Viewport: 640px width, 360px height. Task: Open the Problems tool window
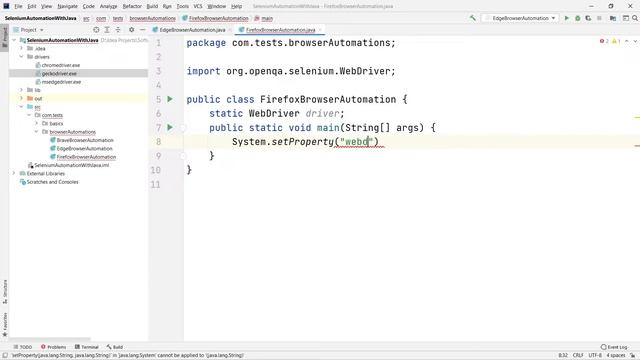coord(53,347)
